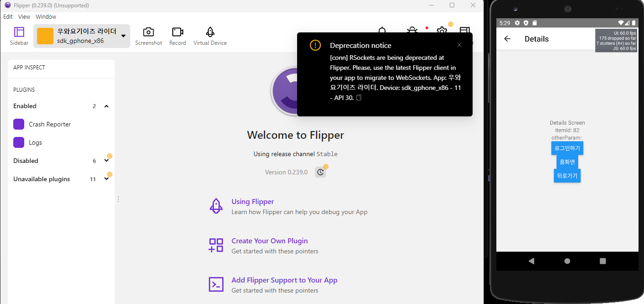Start Record from the Flipper toolbar
This screenshot has height=304, width=644.
tap(177, 36)
